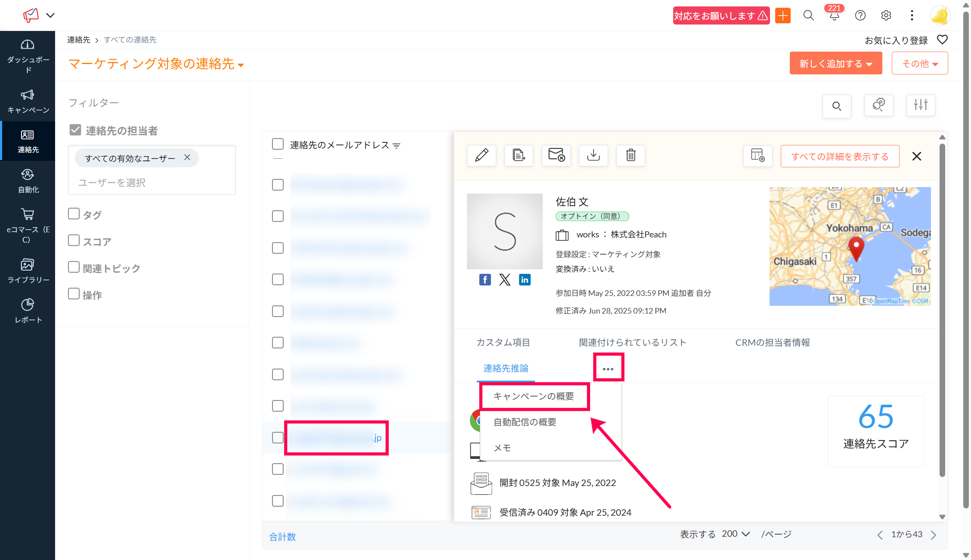Switch to 関連付けられているリスト tab

pos(632,342)
